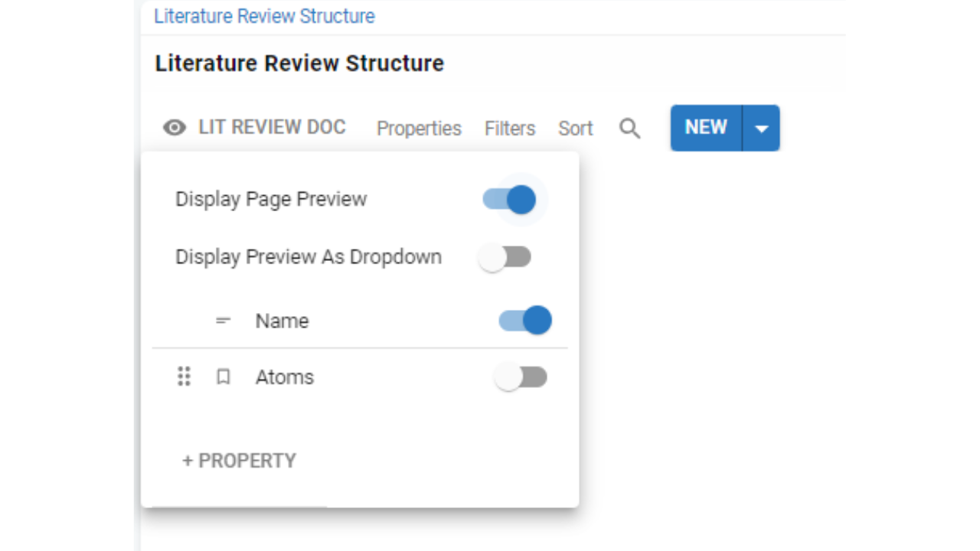Open the Filters menu
The width and height of the screenshot is (980, 551).
pyautogui.click(x=509, y=129)
